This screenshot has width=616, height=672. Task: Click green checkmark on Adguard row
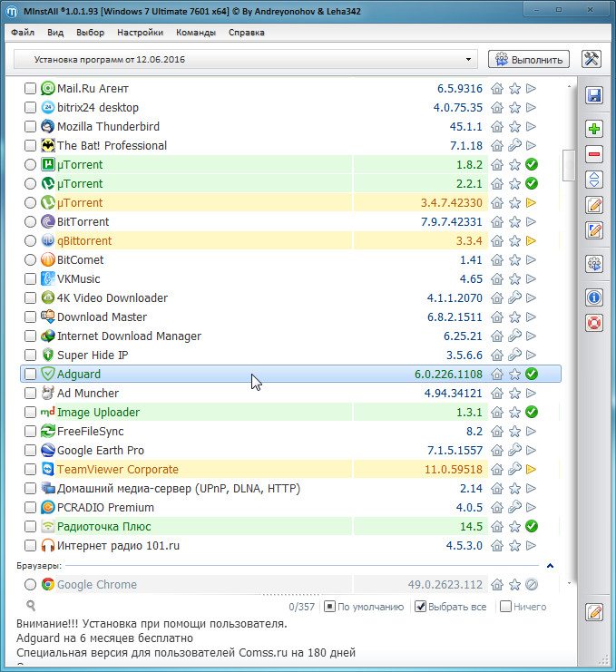pyautogui.click(x=531, y=375)
